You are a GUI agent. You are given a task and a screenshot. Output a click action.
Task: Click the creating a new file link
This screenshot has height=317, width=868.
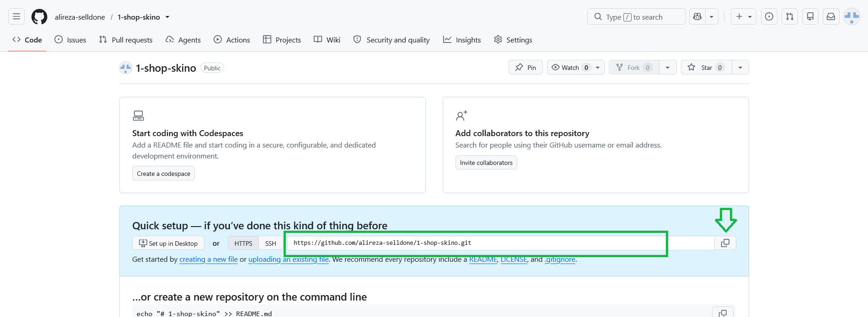[209, 259]
